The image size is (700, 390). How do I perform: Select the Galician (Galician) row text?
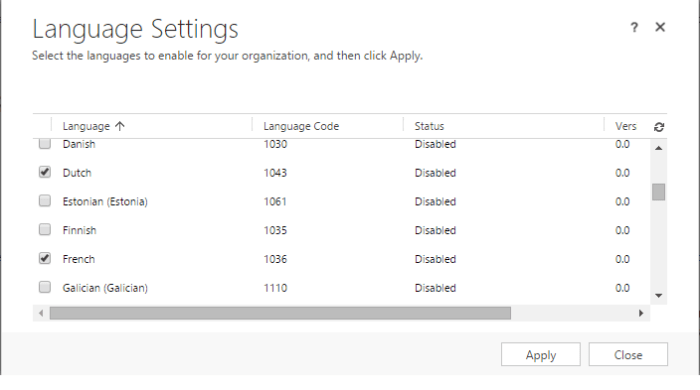pos(105,288)
